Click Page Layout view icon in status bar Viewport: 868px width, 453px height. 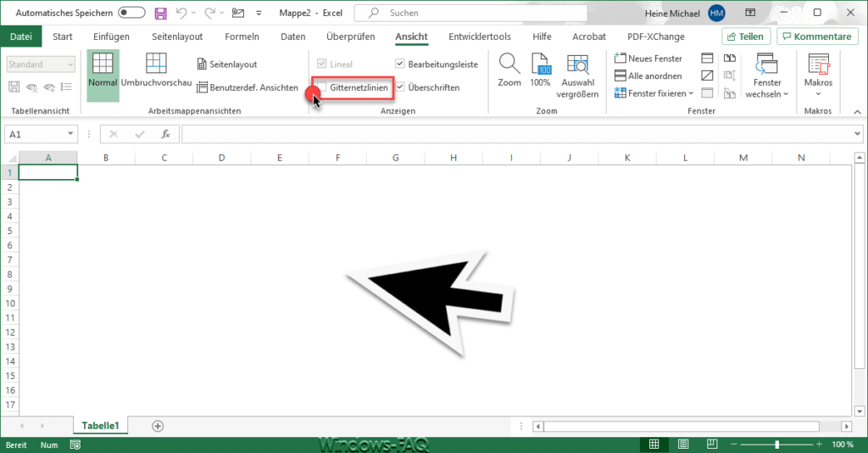(683, 445)
